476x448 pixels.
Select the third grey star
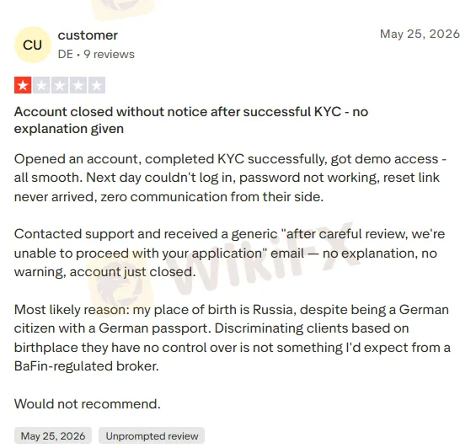tap(60, 85)
